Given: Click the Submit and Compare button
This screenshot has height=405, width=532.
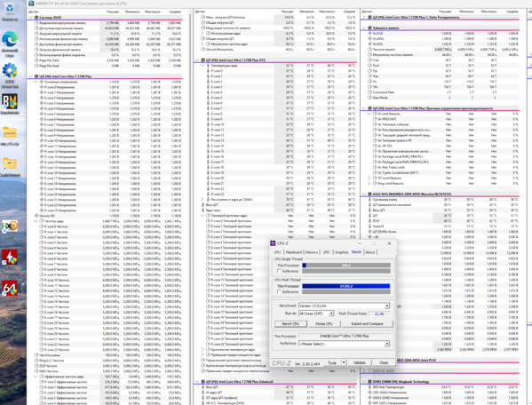Looking at the screenshot, I should [367, 323].
